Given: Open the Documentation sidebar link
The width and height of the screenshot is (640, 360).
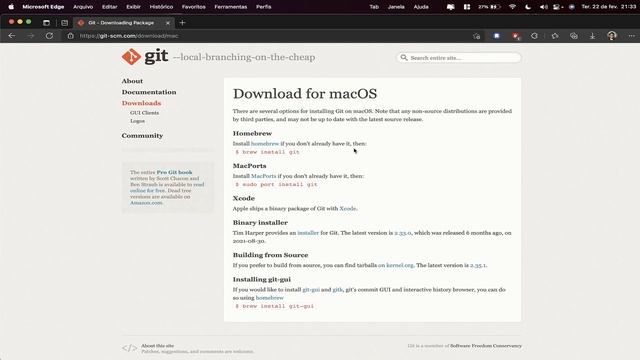Looking at the screenshot, I should 149,92.
